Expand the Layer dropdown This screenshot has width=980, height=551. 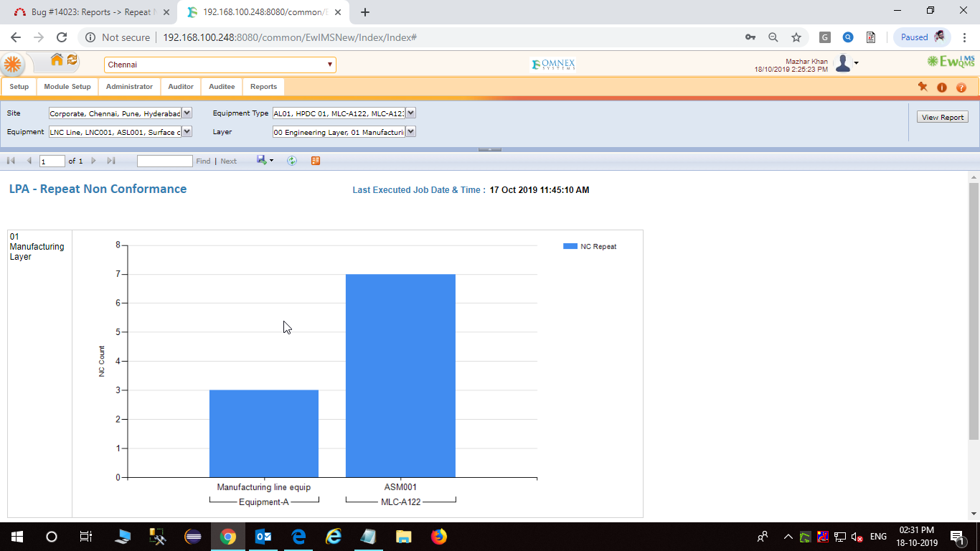(410, 131)
